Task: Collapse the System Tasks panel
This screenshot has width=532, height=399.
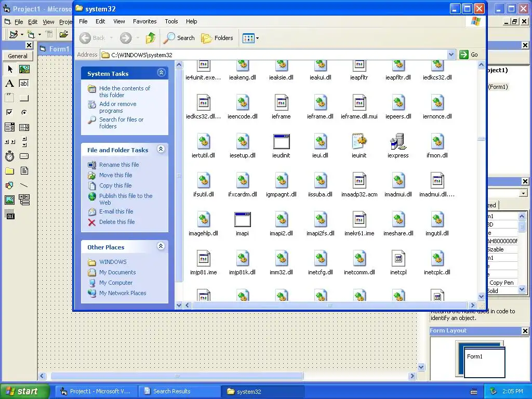Action: point(161,73)
